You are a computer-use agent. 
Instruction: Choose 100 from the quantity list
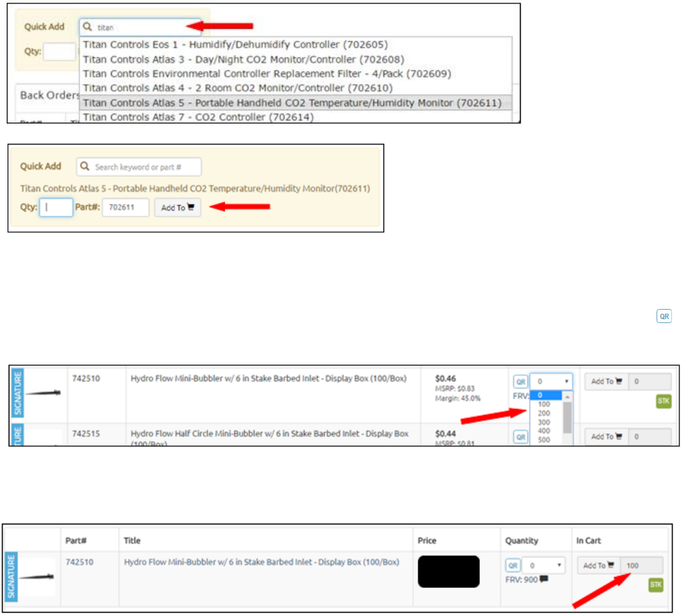click(545, 404)
